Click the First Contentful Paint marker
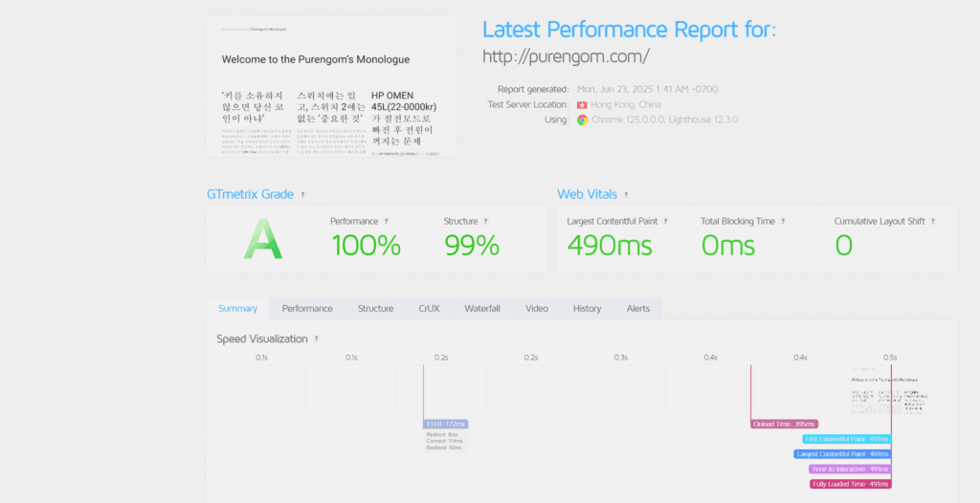The width and height of the screenshot is (980, 503). [847, 439]
